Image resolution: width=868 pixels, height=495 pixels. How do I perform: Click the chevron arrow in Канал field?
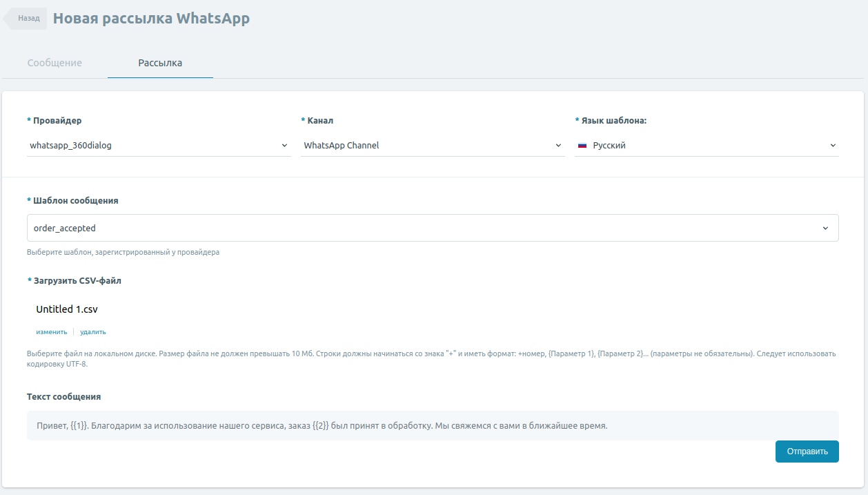tap(558, 146)
